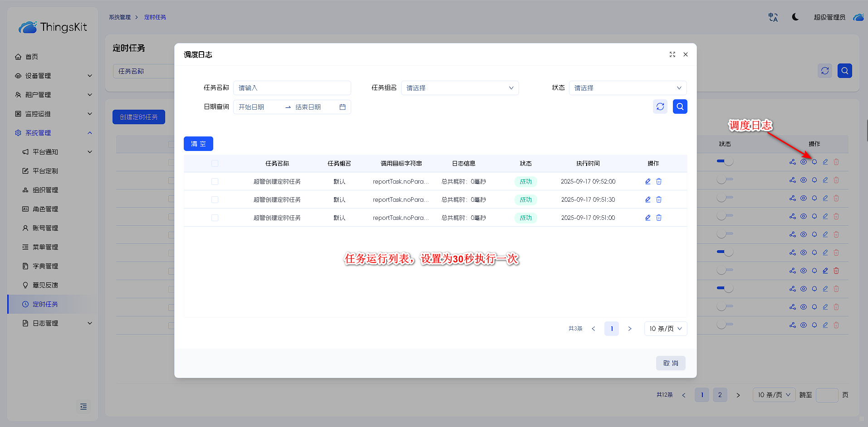Image resolution: width=868 pixels, height=427 pixels.
Task: Click the reset refresh icon in the dialog
Action: click(660, 107)
